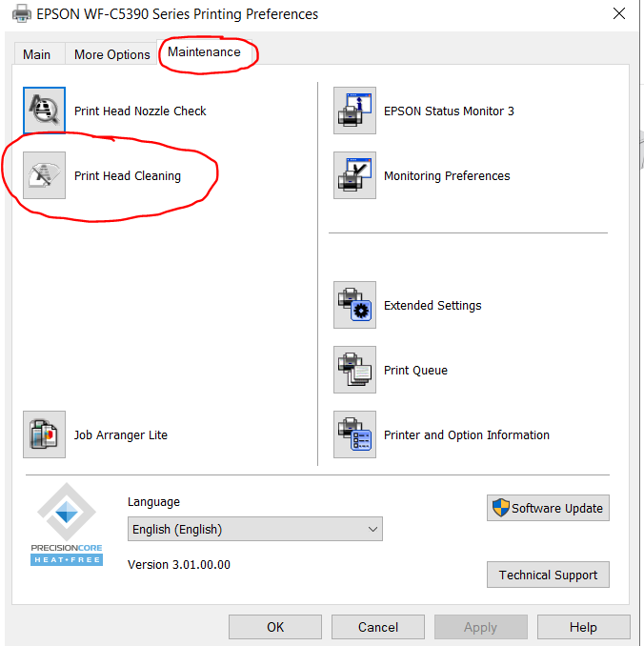Click the Job Arranger Lite label
The width and height of the screenshot is (644, 646).
[121, 435]
